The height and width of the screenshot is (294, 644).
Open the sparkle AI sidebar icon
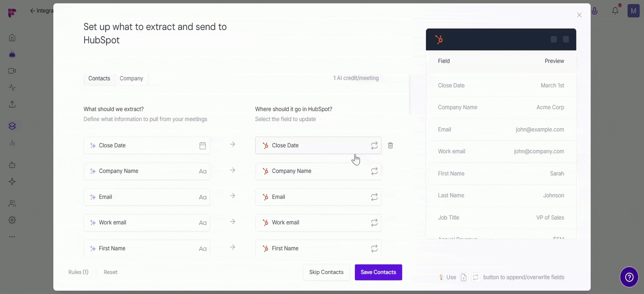point(12,181)
